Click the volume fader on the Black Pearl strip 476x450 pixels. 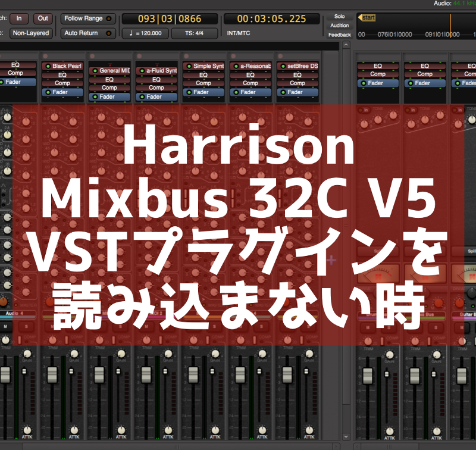click(52, 374)
